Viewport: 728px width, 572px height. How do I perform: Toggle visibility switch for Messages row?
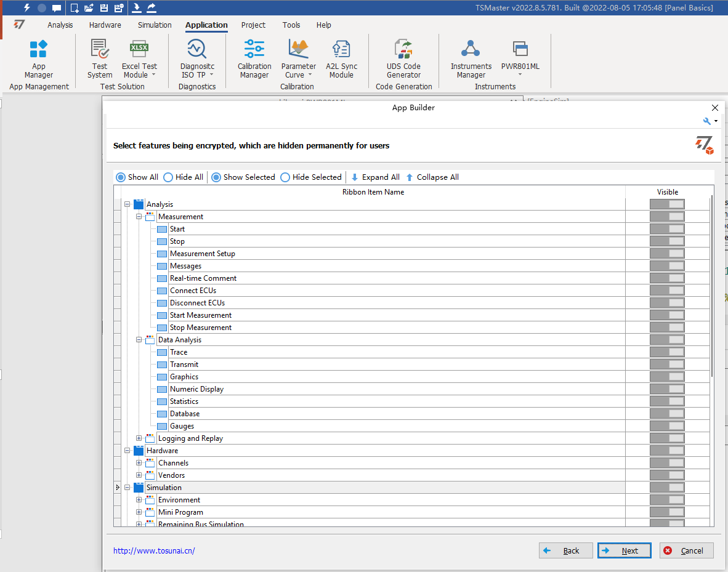coord(667,266)
